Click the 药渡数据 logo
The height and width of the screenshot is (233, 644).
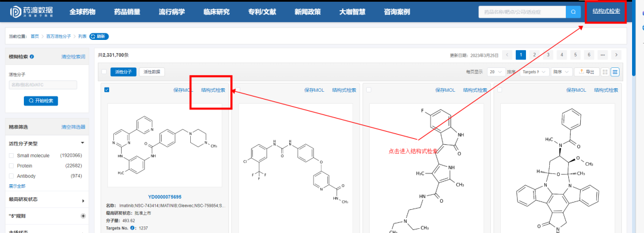point(31,12)
